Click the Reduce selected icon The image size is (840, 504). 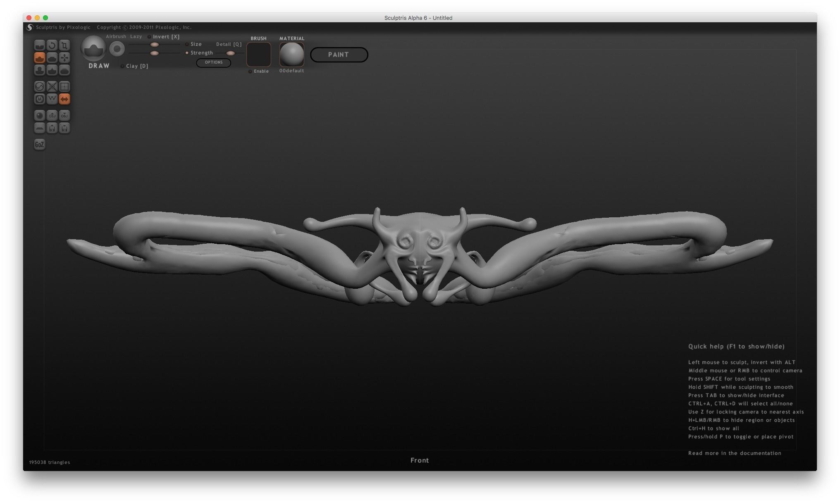click(x=52, y=86)
